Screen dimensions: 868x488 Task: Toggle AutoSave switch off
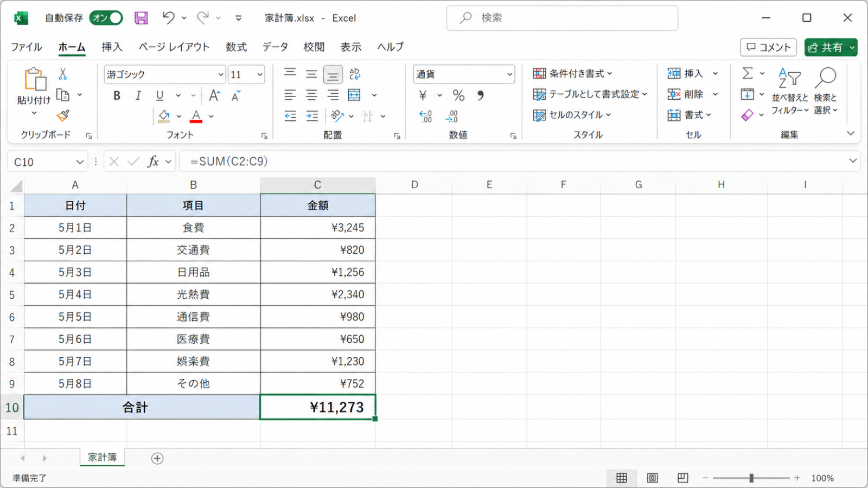106,18
